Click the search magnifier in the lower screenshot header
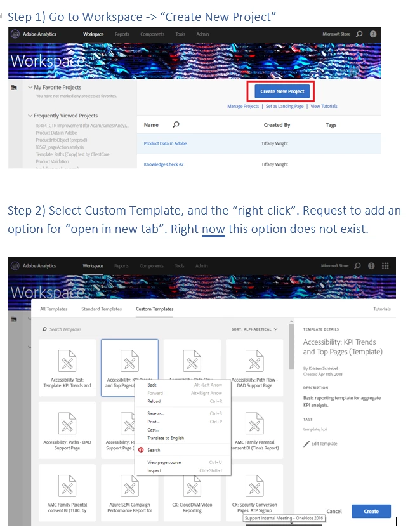Viewport: 415px width, 532px height. point(357,265)
